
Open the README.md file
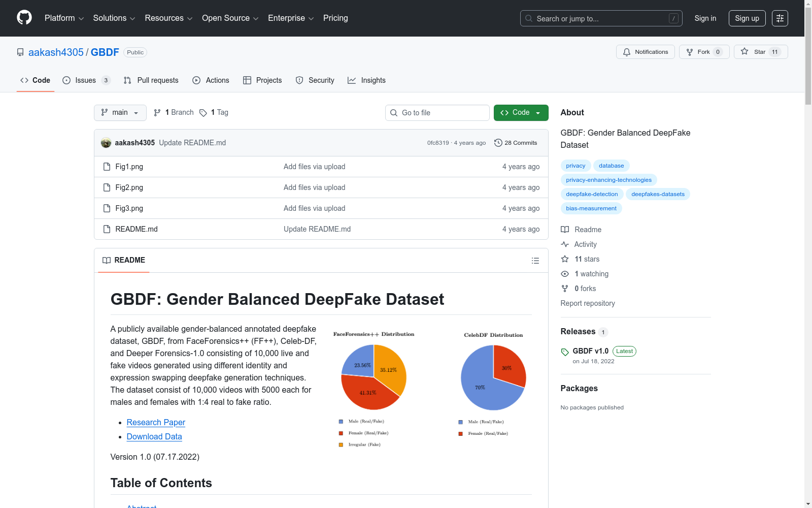click(137, 229)
